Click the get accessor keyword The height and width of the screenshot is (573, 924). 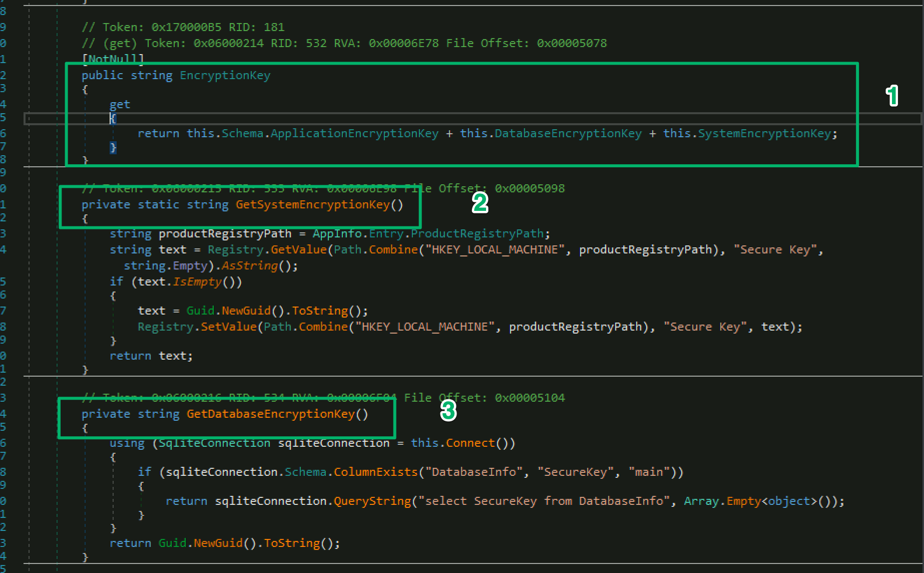click(120, 105)
